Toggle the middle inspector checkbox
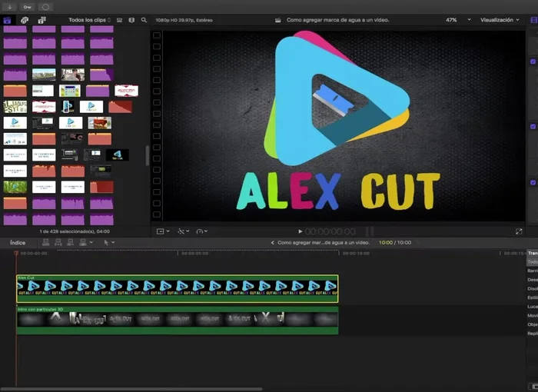This screenshot has height=392, width=538. pos(533,127)
